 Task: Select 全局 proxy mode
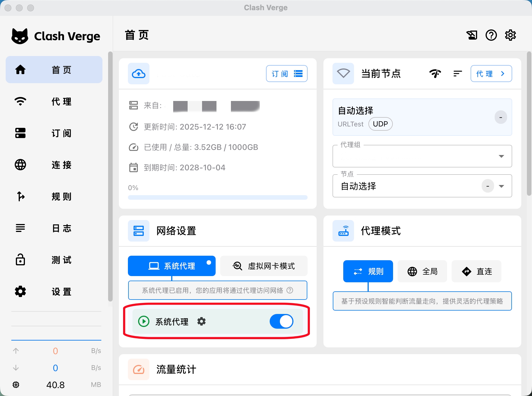(422, 272)
